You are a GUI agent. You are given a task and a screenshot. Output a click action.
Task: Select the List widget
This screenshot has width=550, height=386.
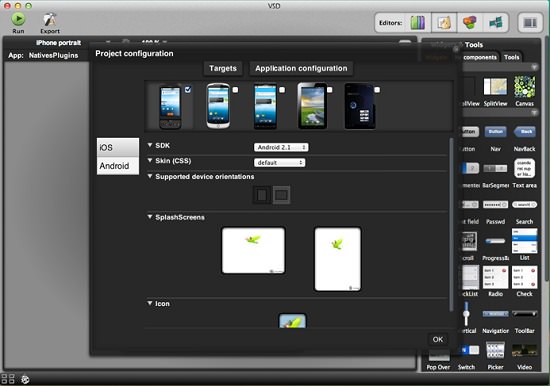(x=524, y=241)
